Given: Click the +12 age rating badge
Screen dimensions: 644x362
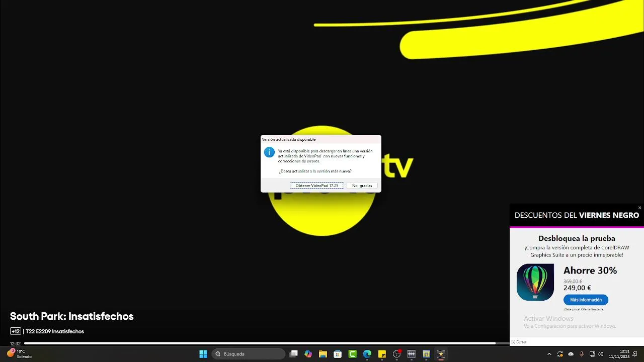Looking at the screenshot, I should click(16, 331).
